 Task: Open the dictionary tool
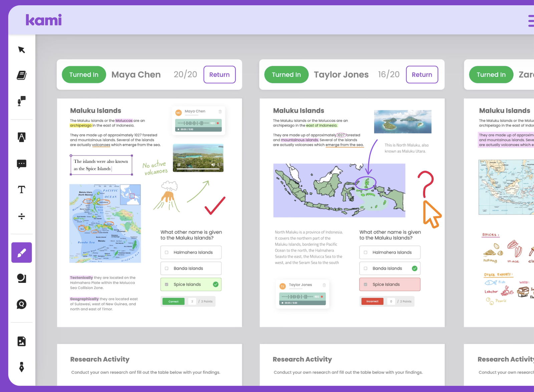click(x=21, y=75)
